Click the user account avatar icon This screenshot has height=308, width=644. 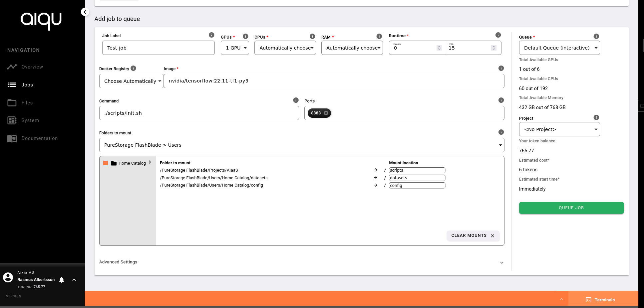(x=8, y=277)
